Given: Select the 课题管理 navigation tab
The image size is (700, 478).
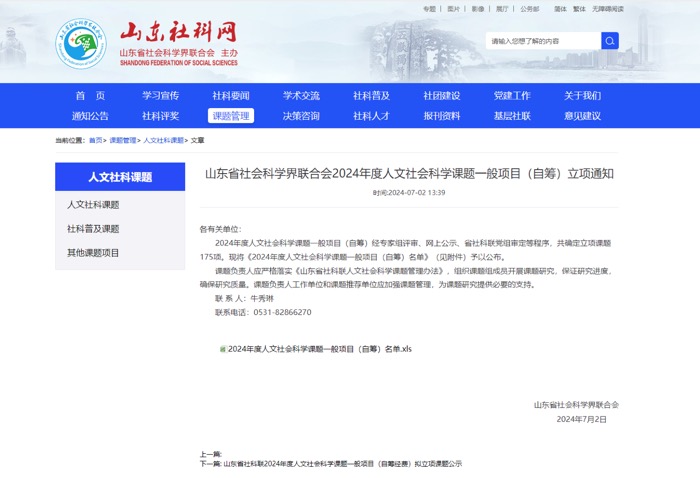Looking at the screenshot, I should (231, 116).
